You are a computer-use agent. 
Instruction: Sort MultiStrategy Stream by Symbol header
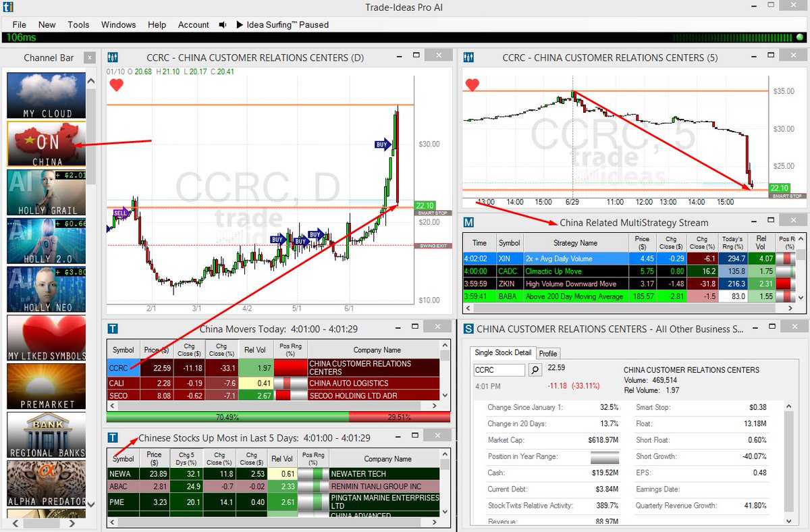[510, 242]
